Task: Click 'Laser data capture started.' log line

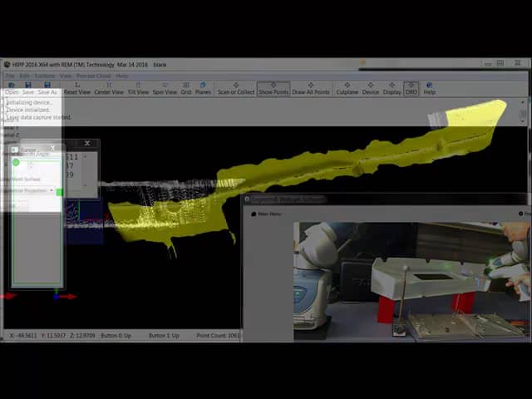Action: 38,117
